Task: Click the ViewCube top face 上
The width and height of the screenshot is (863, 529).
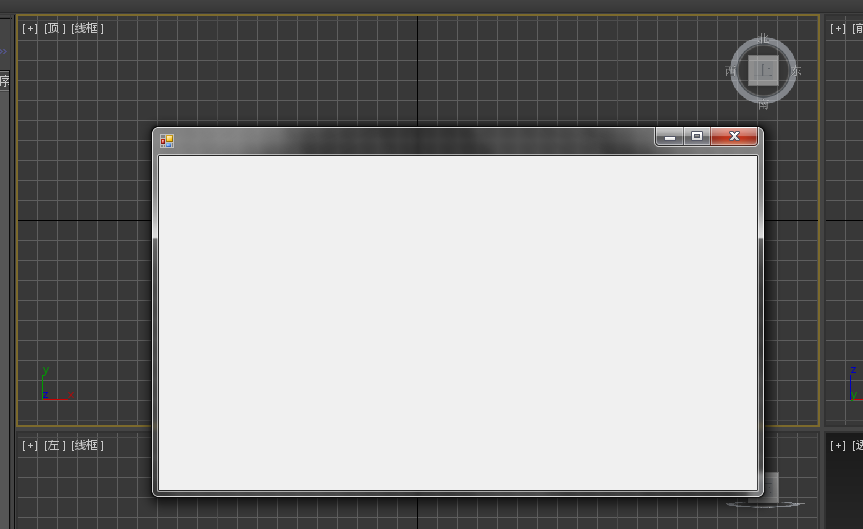Action: (x=763, y=70)
